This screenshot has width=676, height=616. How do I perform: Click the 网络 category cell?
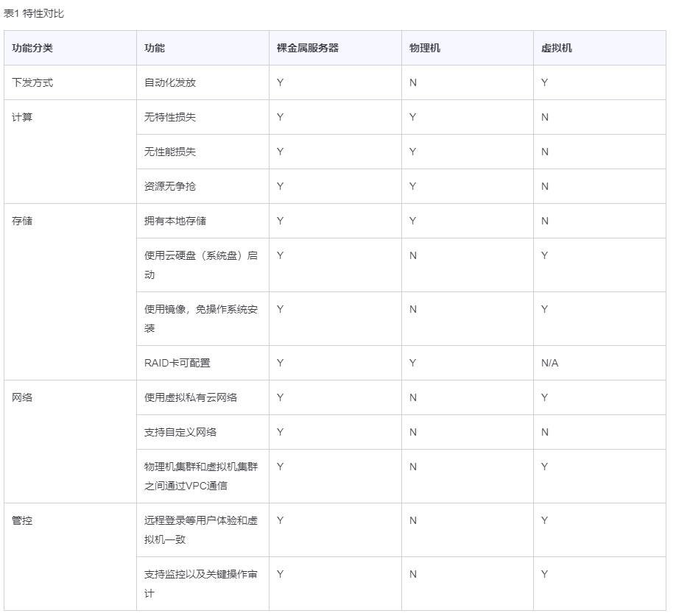click(x=22, y=397)
